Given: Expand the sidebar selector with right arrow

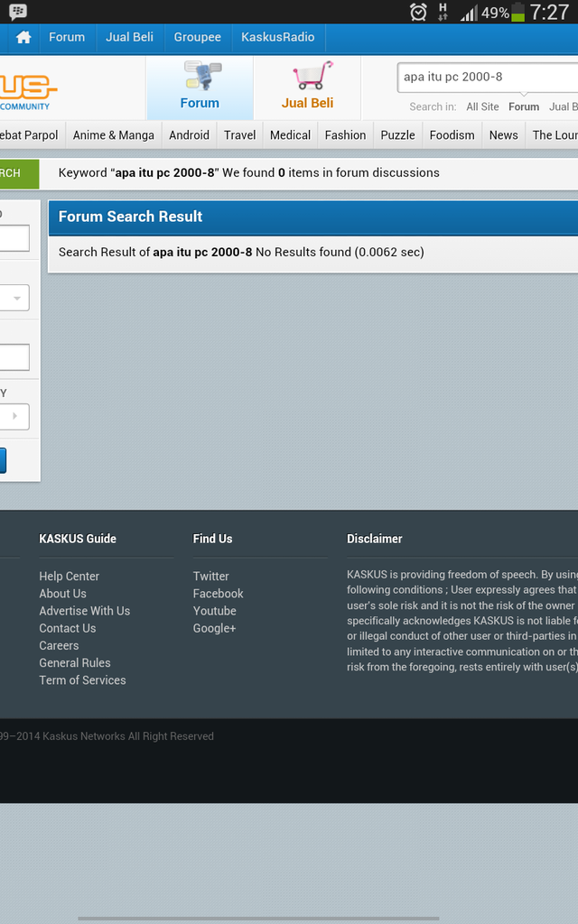Looking at the screenshot, I should [x=14, y=417].
